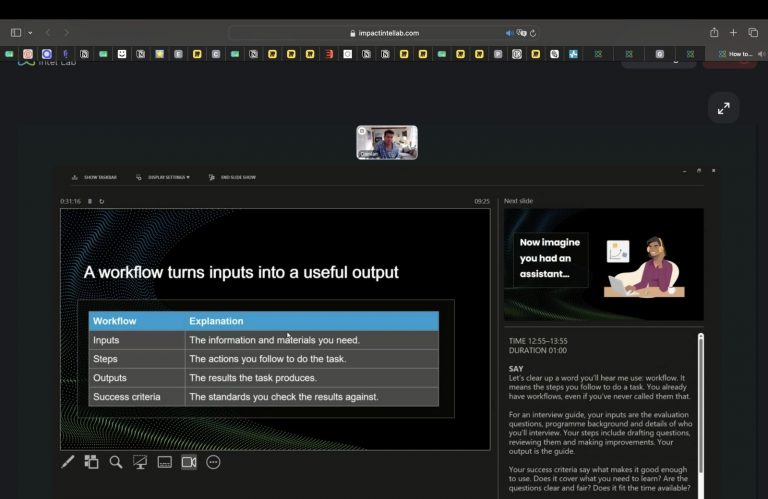This screenshot has width=768, height=499.
Task: Toggle the Safari sidebar
Action: 16,33
